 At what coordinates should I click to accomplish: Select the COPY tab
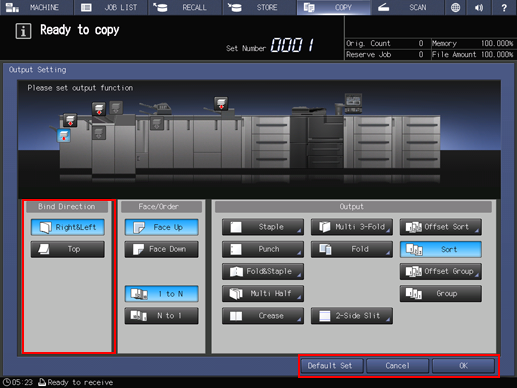pyautogui.click(x=334, y=7)
